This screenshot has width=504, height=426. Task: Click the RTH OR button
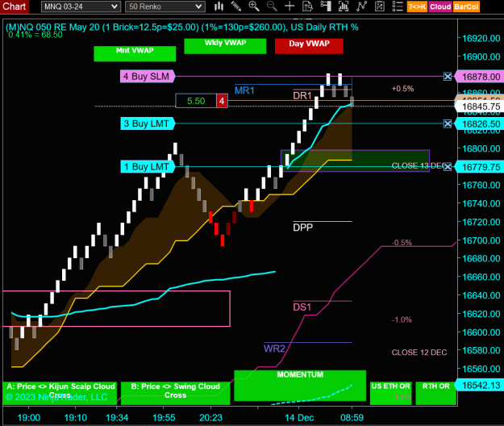(x=435, y=393)
